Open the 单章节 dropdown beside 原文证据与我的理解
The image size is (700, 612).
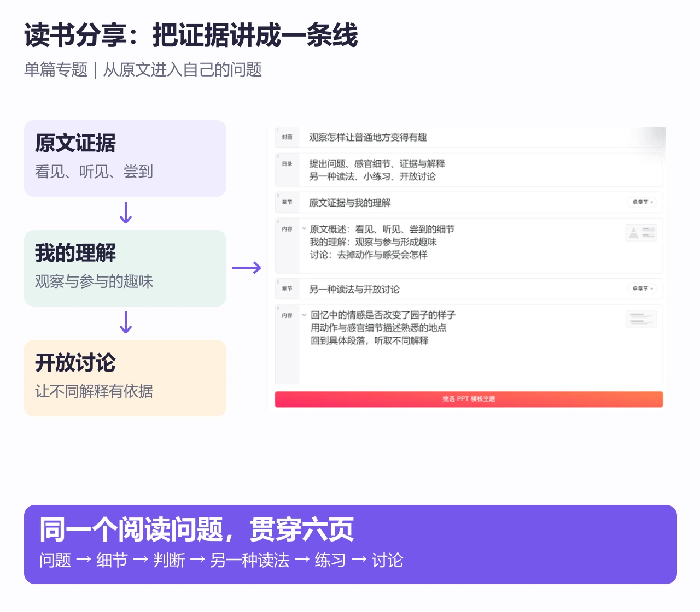(x=643, y=202)
